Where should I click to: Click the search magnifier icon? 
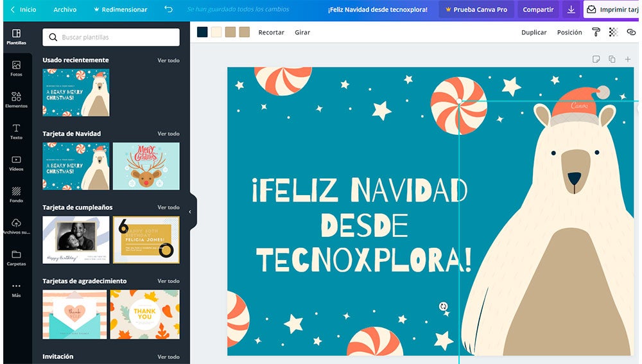[53, 37]
